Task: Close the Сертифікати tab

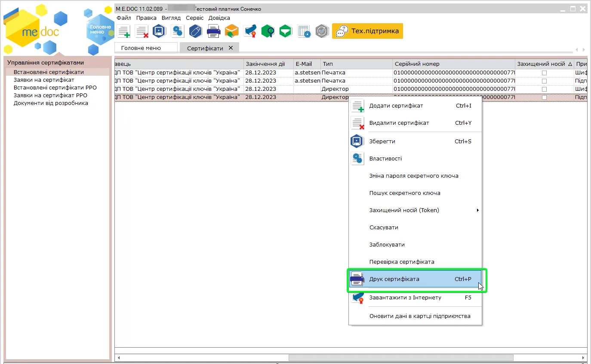Action: [x=231, y=48]
